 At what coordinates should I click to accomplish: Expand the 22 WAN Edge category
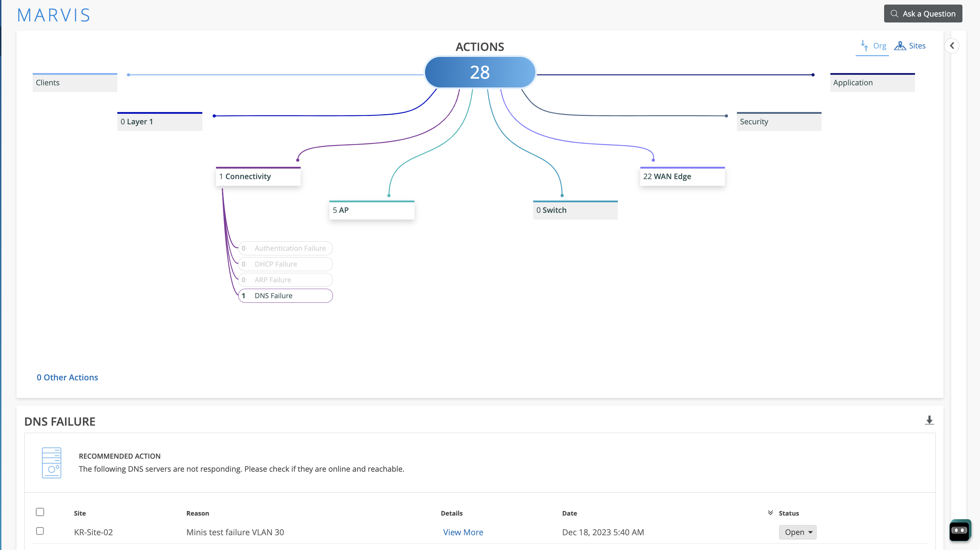(682, 177)
